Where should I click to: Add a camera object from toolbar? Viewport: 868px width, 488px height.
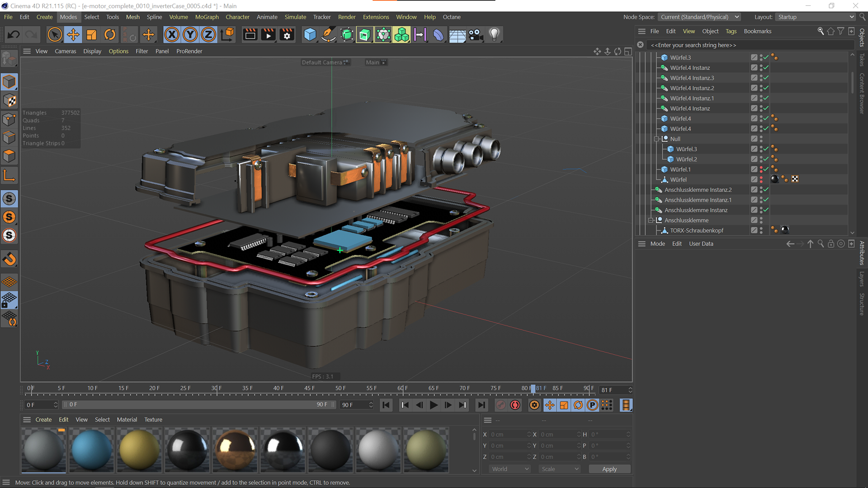point(475,35)
